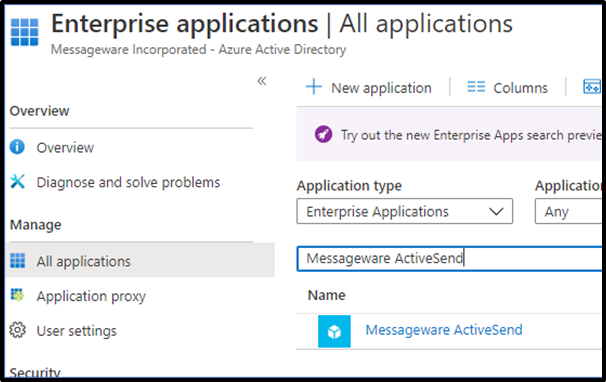Open Application proxy page
The height and width of the screenshot is (382, 606).
click(x=91, y=296)
